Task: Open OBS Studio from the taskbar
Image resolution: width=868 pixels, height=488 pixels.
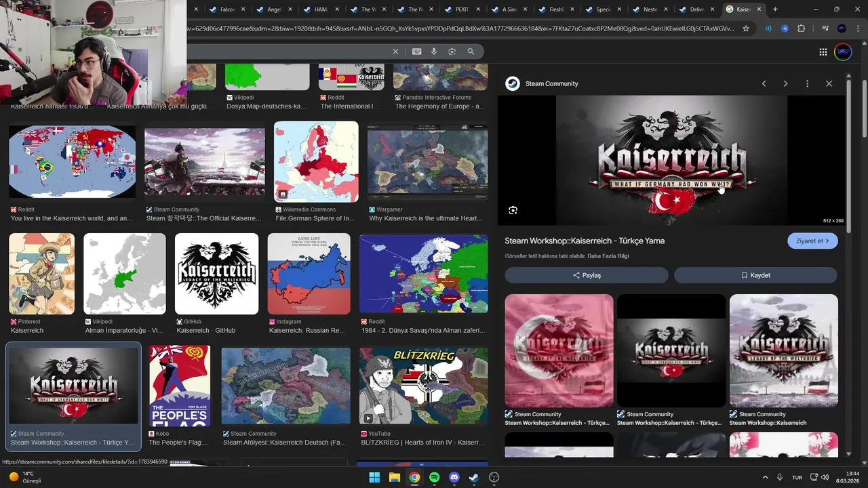Action: (494, 477)
